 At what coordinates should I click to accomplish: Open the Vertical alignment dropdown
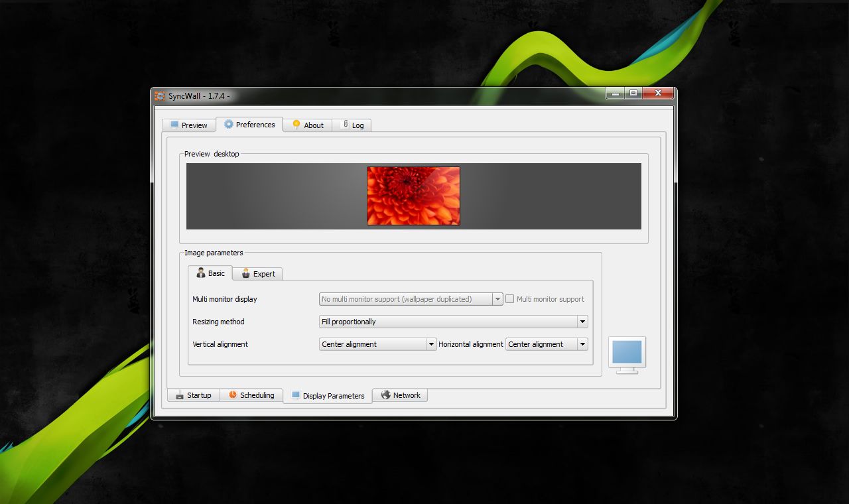point(377,344)
